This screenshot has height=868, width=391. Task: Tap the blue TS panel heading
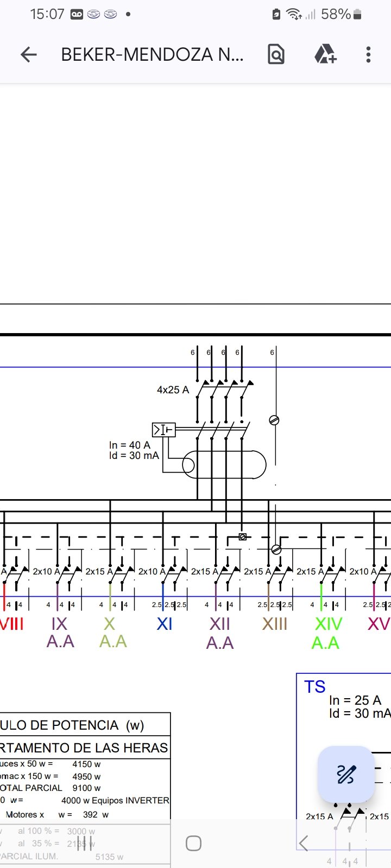(314, 687)
